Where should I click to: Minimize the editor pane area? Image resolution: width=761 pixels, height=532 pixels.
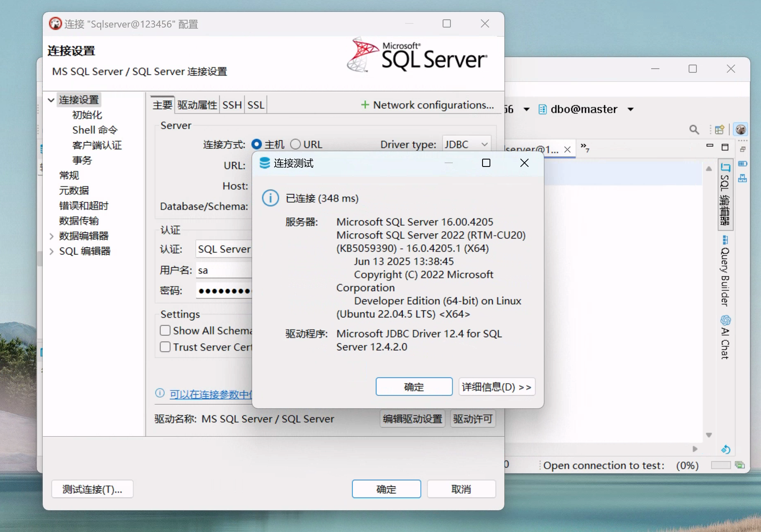pos(710,146)
